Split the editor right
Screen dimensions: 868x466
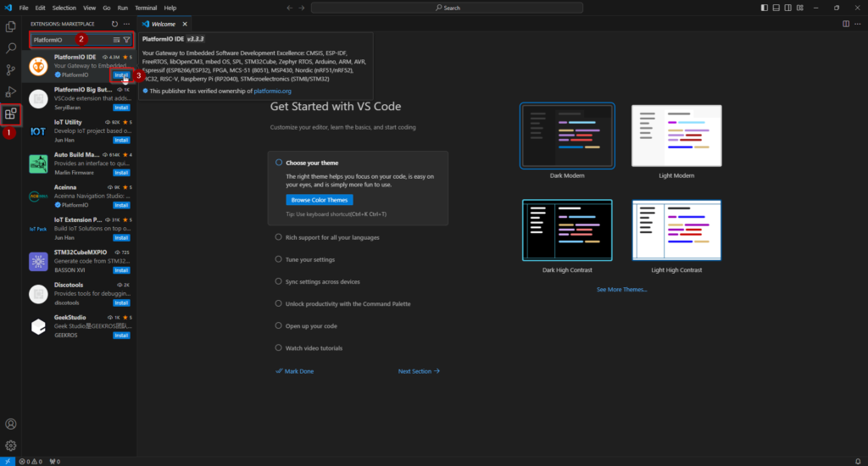pyautogui.click(x=846, y=24)
